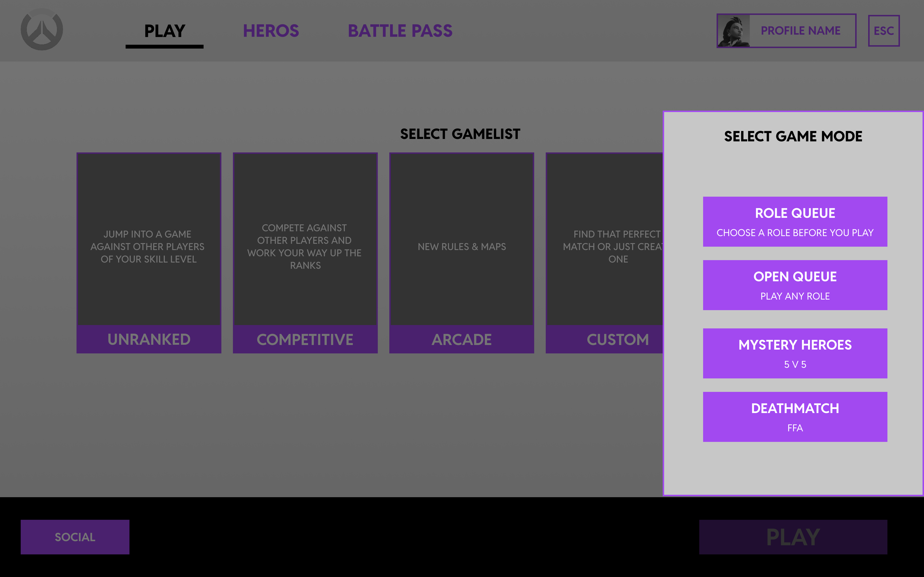Open the Social panel
The image size is (924, 577).
(x=75, y=537)
